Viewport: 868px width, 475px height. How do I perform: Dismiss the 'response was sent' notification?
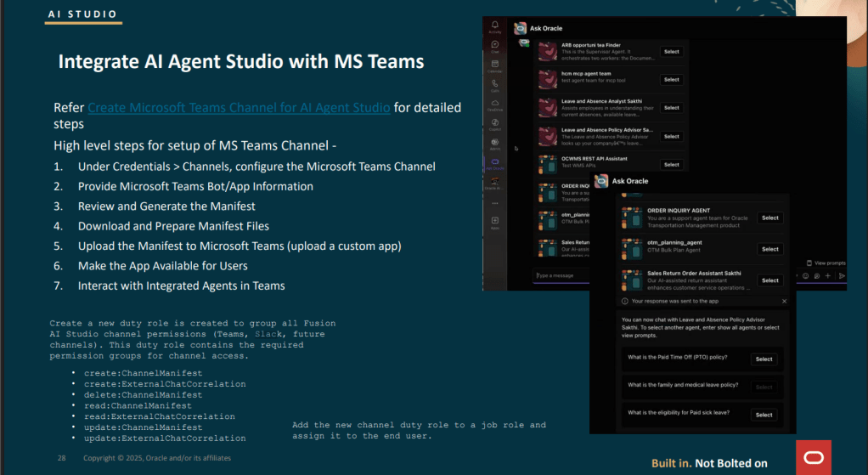click(783, 301)
